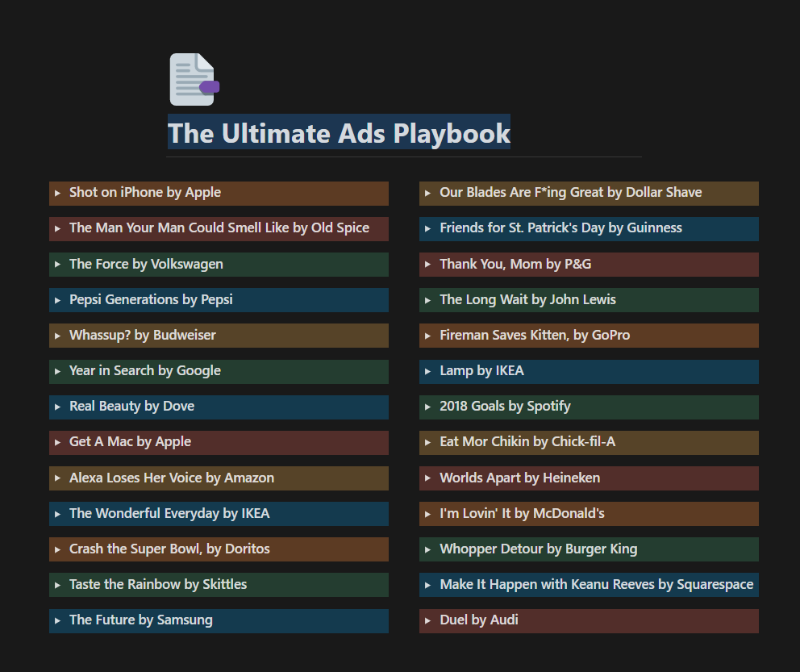800x672 pixels.
Task: Expand the Shot on iPhone by Apple toggle
Action: pyautogui.click(x=57, y=194)
